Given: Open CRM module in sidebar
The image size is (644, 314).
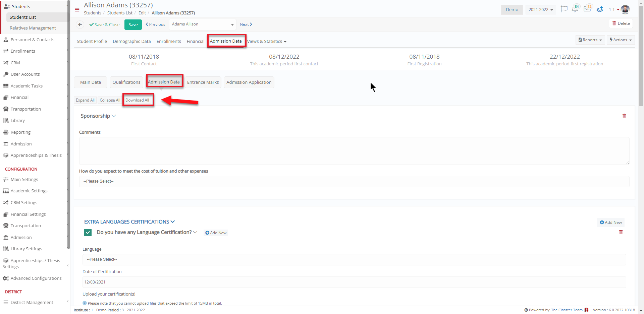Looking at the screenshot, I should (x=15, y=63).
